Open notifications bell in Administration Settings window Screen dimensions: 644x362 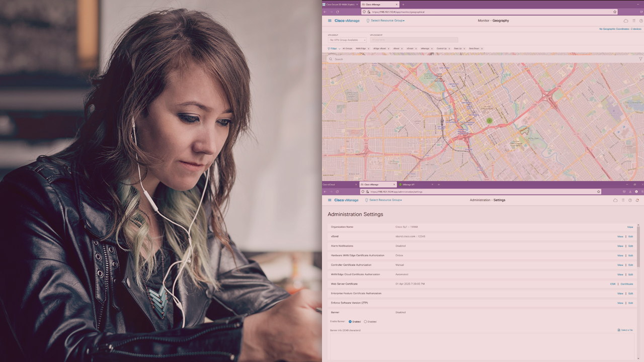click(x=637, y=200)
